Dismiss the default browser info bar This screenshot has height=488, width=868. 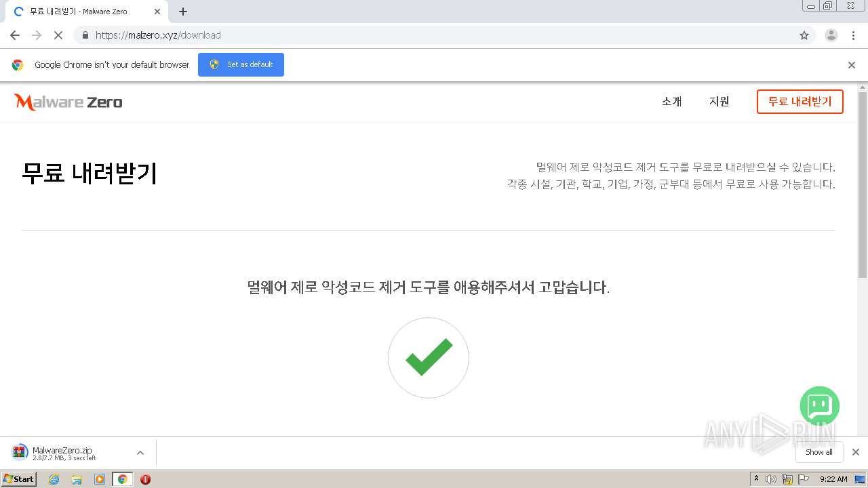tap(852, 65)
